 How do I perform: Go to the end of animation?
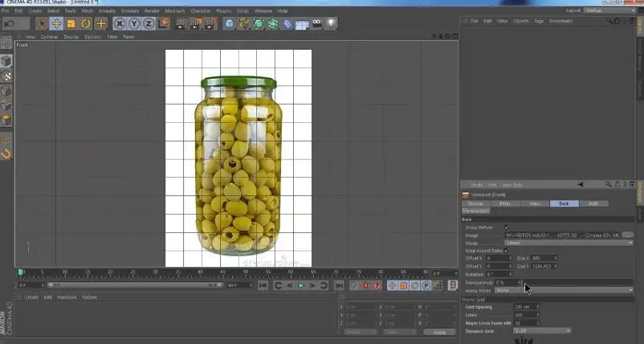pyautogui.click(x=339, y=285)
